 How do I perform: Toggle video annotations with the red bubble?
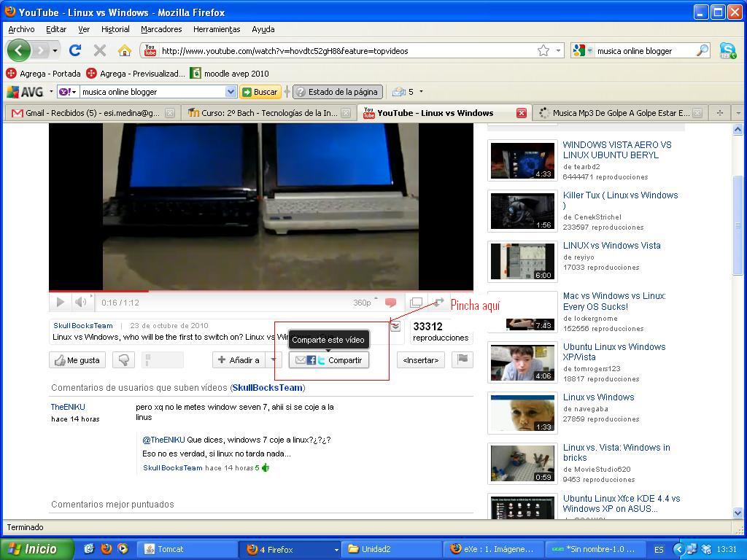coord(391,303)
